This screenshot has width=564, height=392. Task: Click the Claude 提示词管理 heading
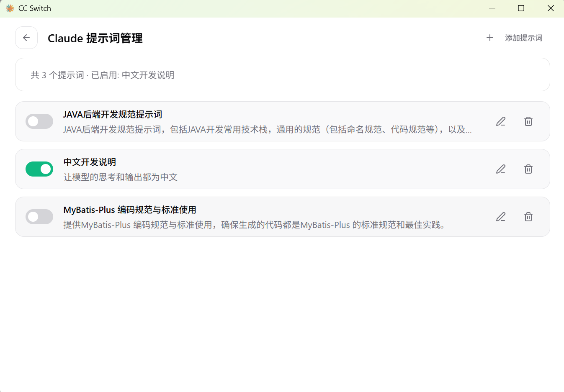click(95, 38)
